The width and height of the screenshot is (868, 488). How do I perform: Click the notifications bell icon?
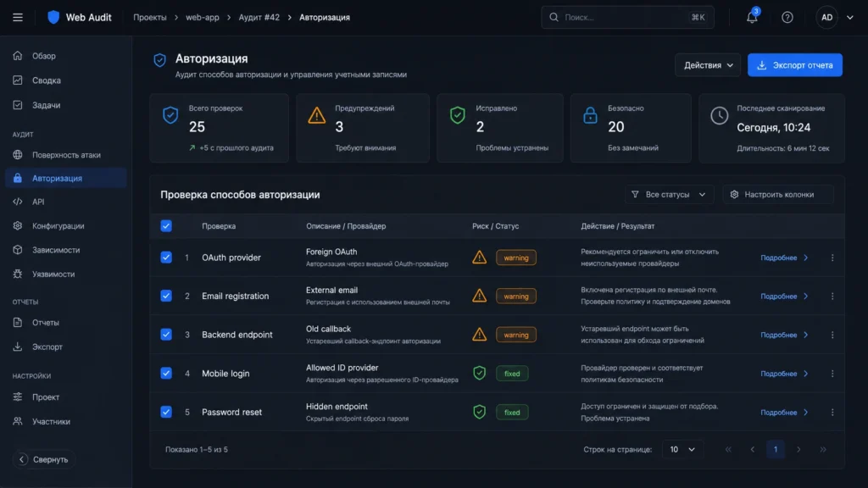pyautogui.click(x=752, y=17)
